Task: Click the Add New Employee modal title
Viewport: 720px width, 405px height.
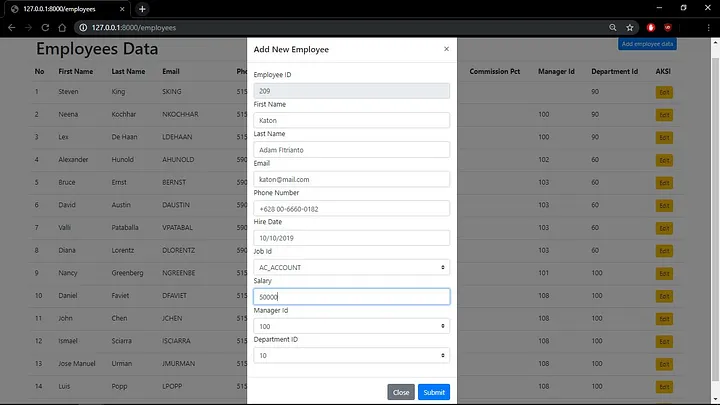Action: tap(291, 49)
